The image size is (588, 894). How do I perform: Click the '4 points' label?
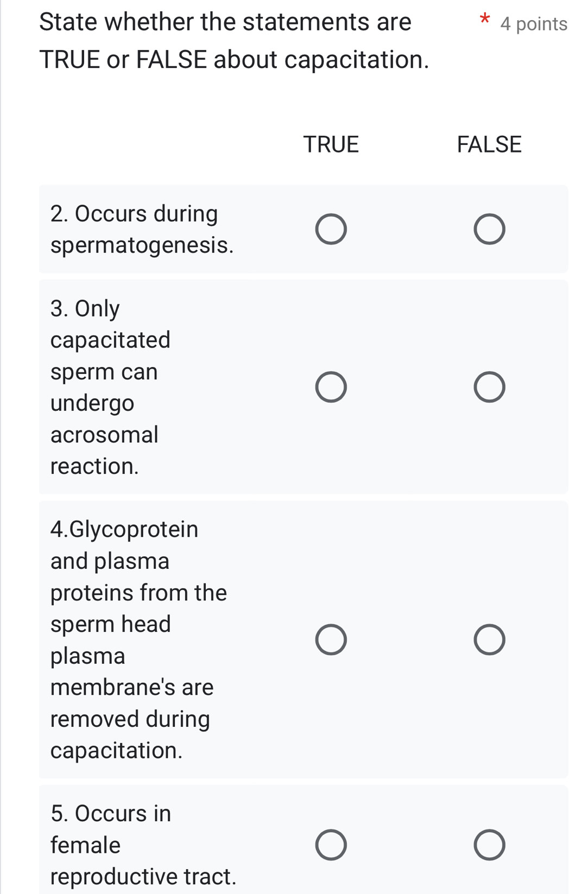point(534,24)
